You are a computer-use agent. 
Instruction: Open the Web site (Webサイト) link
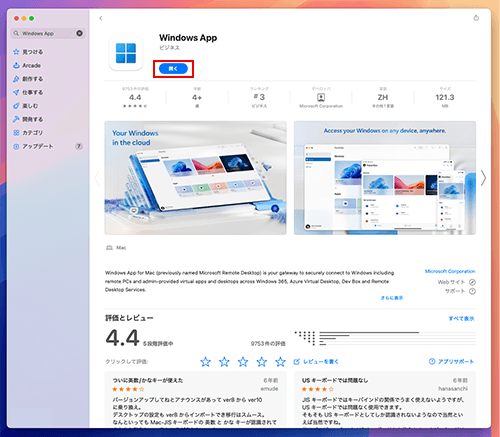(x=451, y=282)
